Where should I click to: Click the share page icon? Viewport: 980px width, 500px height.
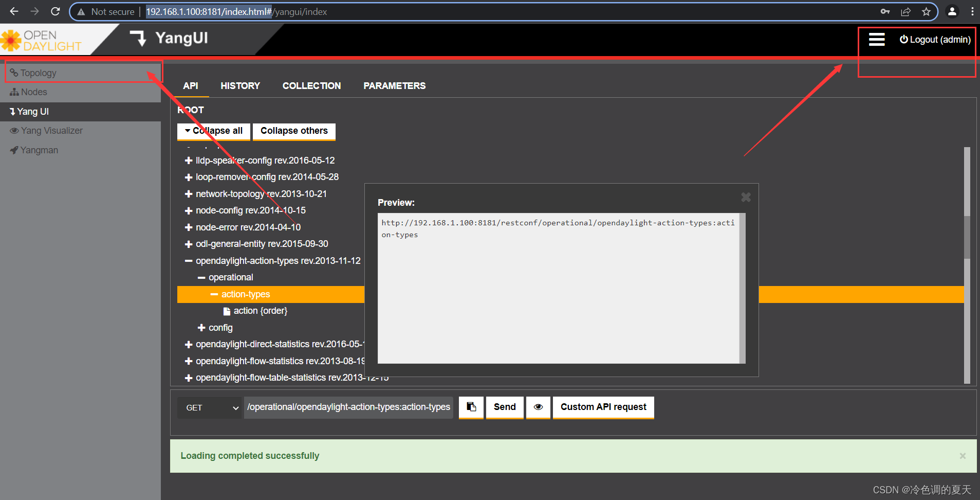(x=905, y=11)
